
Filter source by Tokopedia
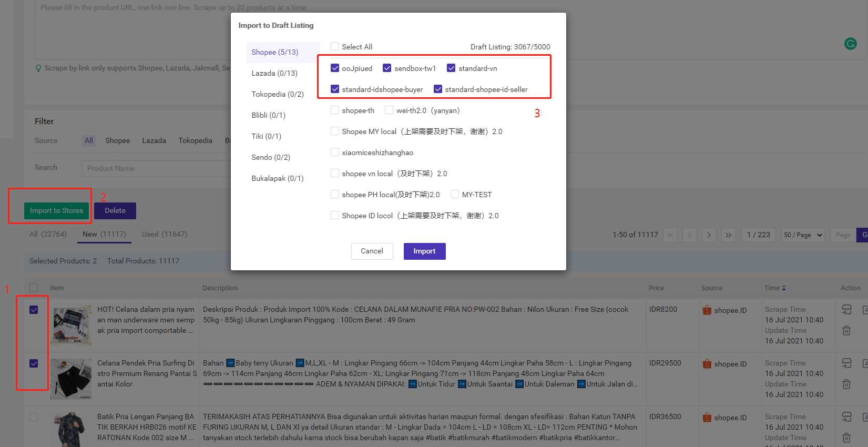[196, 141]
